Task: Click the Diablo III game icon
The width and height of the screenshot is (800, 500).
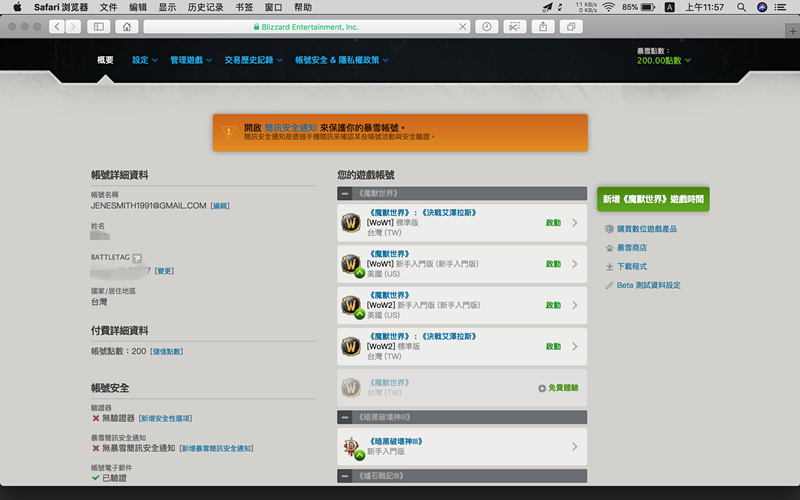Action: [x=351, y=446]
